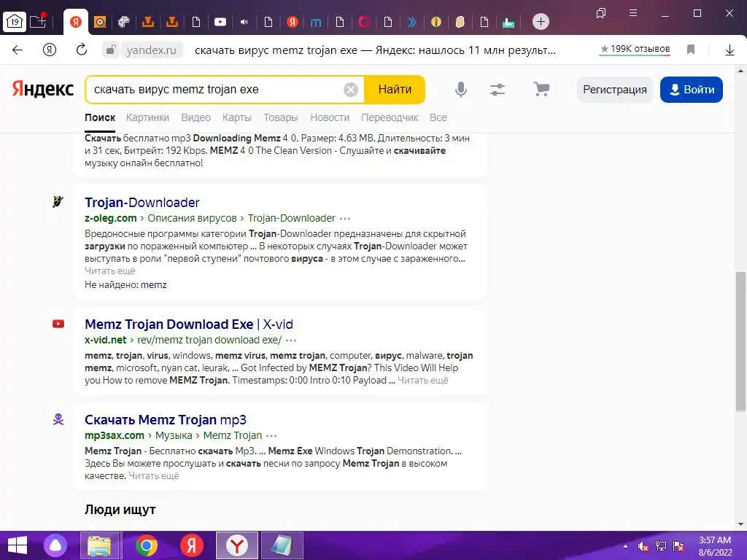This screenshot has width=747, height=560.
Task: Click the purple skull mp3sax favicon
Action: pyautogui.click(x=58, y=419)
